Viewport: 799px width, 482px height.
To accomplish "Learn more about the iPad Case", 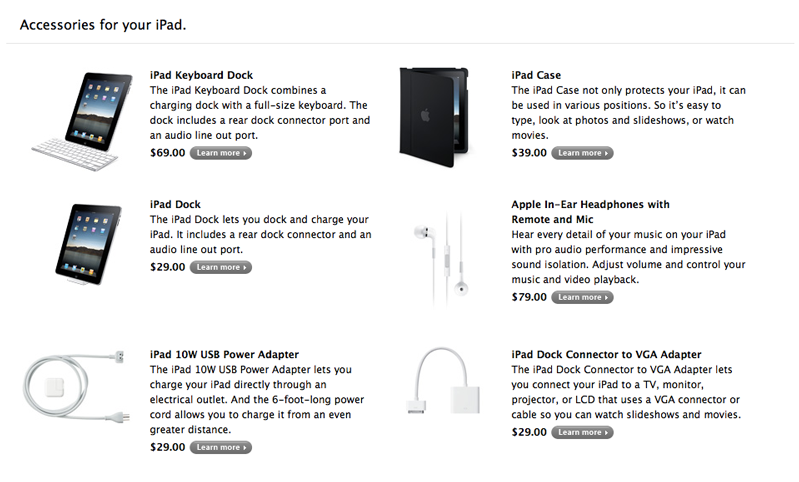I will click(x=582, y=153).
